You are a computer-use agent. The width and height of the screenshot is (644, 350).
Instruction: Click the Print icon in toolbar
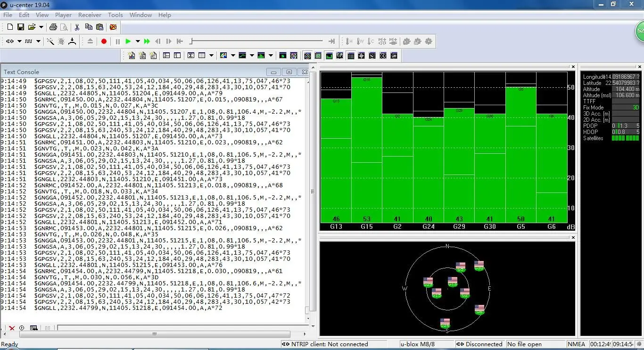pyautogui.click(x=53, y=27)
